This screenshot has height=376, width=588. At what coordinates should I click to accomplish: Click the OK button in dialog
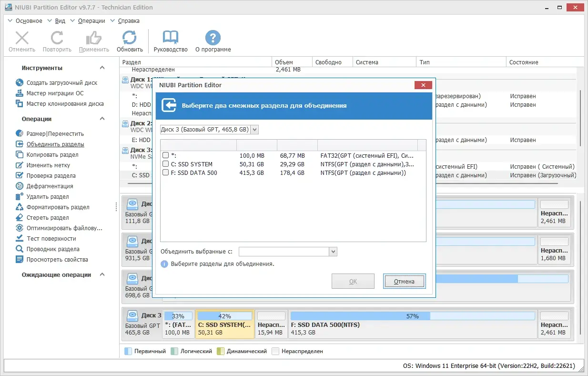click(x=353, y=281)
